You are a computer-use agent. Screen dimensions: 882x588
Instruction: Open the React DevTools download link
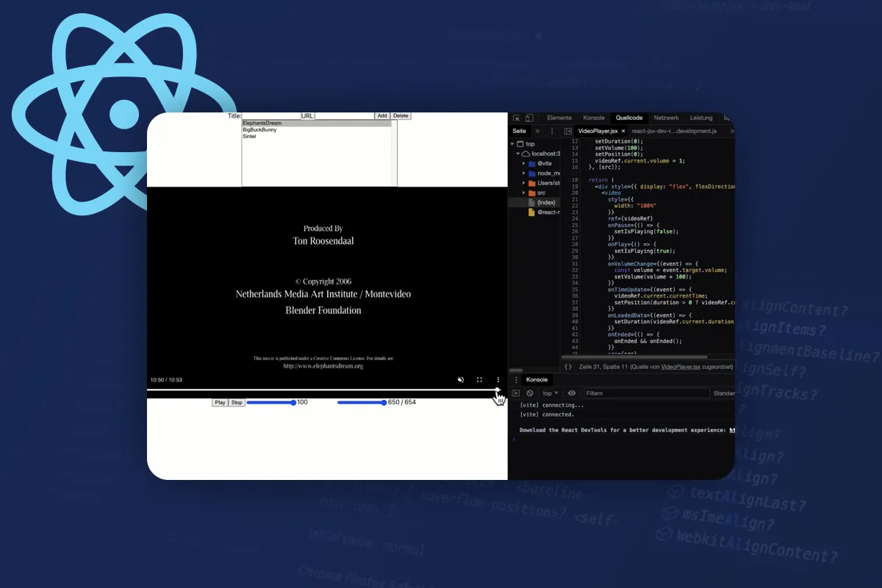pos(732,430)
